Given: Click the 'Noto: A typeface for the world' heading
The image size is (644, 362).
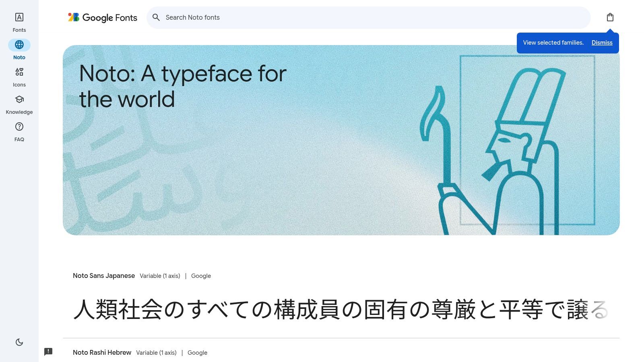Looking at the screenshot, I should (183, 86).
